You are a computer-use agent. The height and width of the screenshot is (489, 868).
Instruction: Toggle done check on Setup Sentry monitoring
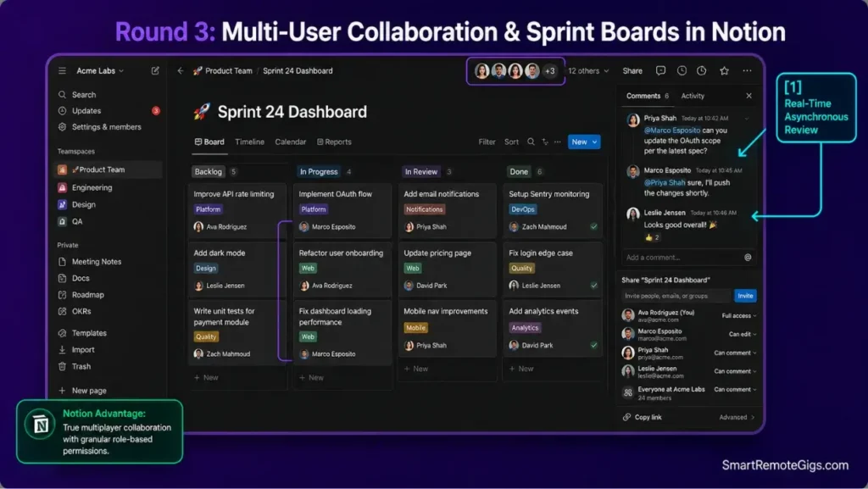pos(594,226)
